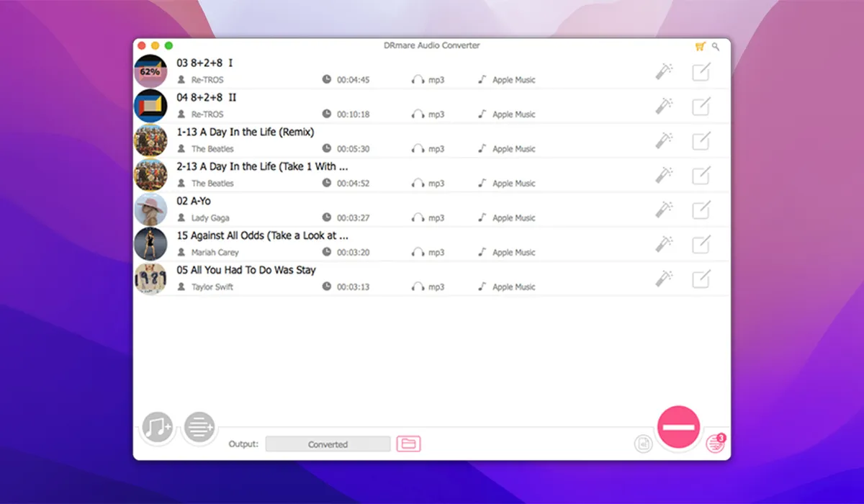Click the Taylor Swift 1989 album cover
The width and height of the screenshot is (864, 504).
150,279
